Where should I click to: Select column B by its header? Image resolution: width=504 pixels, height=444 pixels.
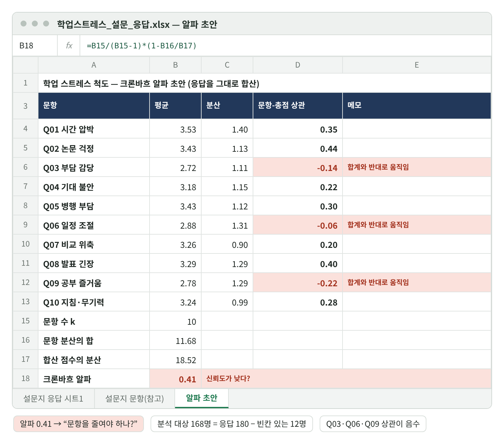point(175,65)
